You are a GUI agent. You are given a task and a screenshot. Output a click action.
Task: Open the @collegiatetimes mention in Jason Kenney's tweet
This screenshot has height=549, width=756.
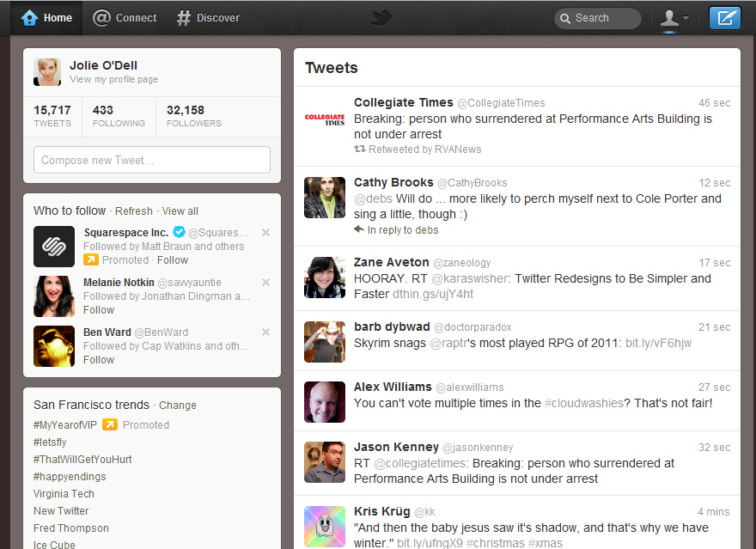click(420, 464)
